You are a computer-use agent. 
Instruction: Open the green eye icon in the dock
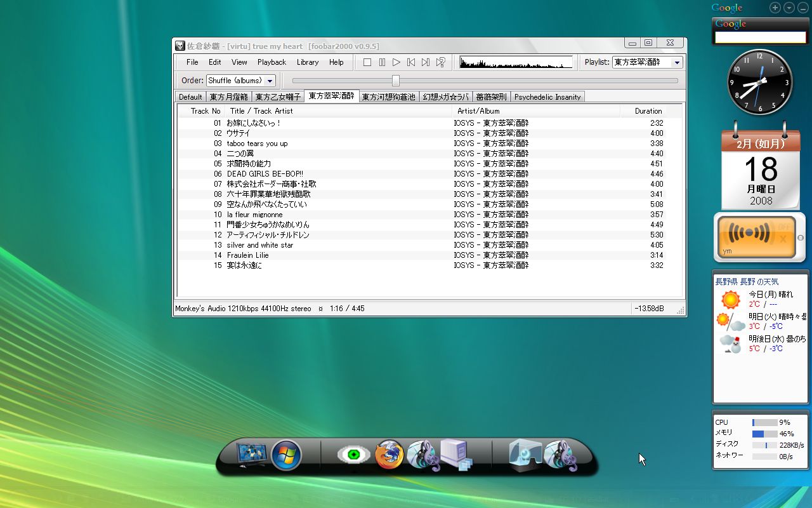click(x=353, y=455)
